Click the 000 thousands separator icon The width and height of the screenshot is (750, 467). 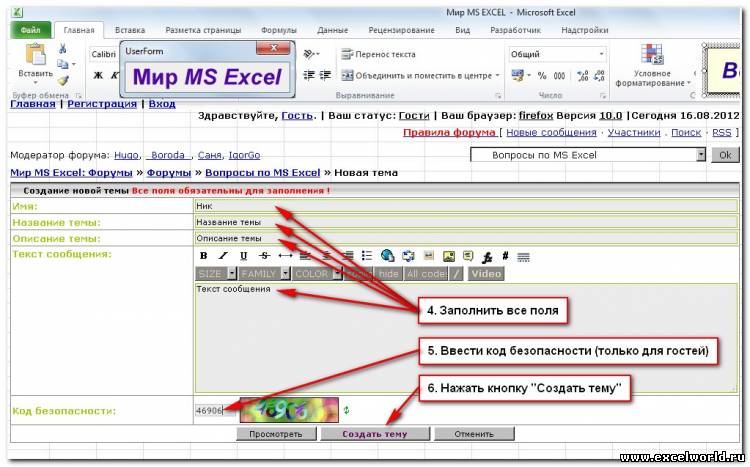click(x=559, y=76)
